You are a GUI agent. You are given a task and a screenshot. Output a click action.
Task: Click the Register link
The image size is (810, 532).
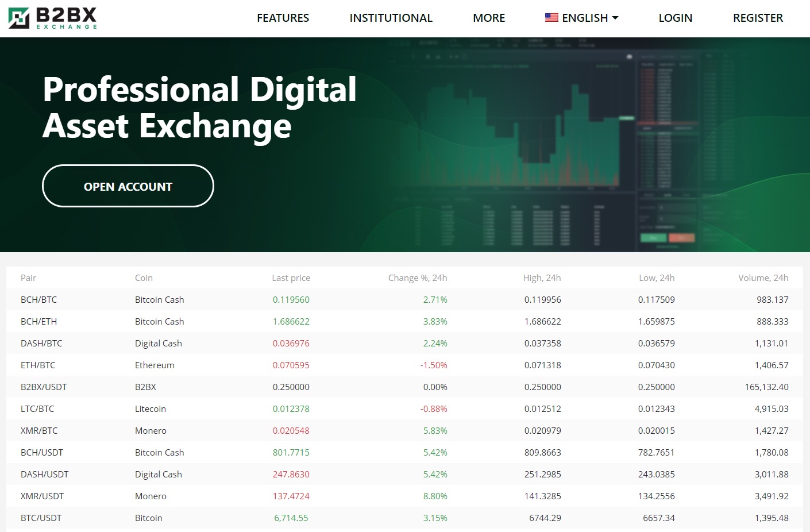(758, 18)
